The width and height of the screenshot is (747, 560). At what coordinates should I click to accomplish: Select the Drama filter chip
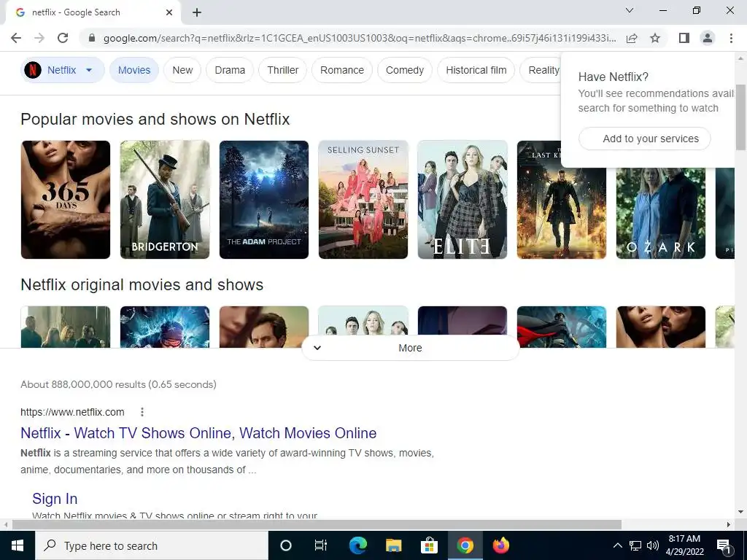click(x=230, y=70)
